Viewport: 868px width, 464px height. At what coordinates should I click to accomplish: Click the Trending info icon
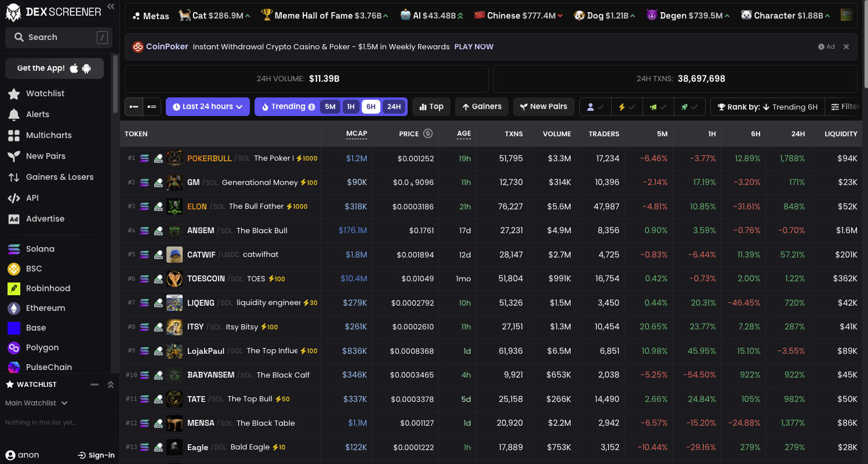coord(312,107)
